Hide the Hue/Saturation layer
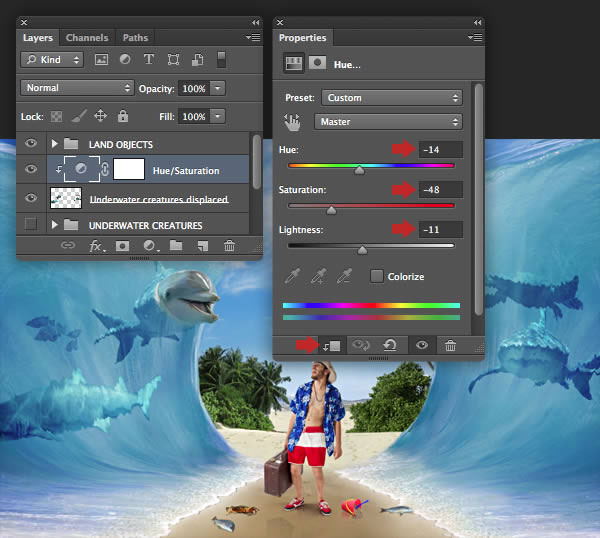Viewport: 600px width, 538px height. (x=31, y=169)
